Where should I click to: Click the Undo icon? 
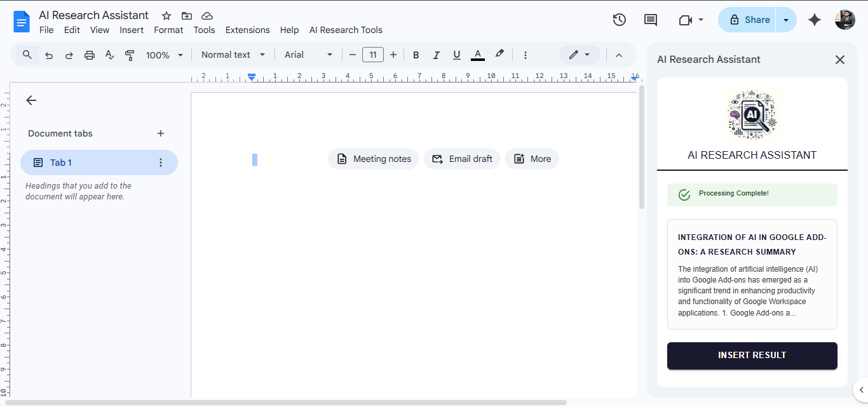click(49, 55)
